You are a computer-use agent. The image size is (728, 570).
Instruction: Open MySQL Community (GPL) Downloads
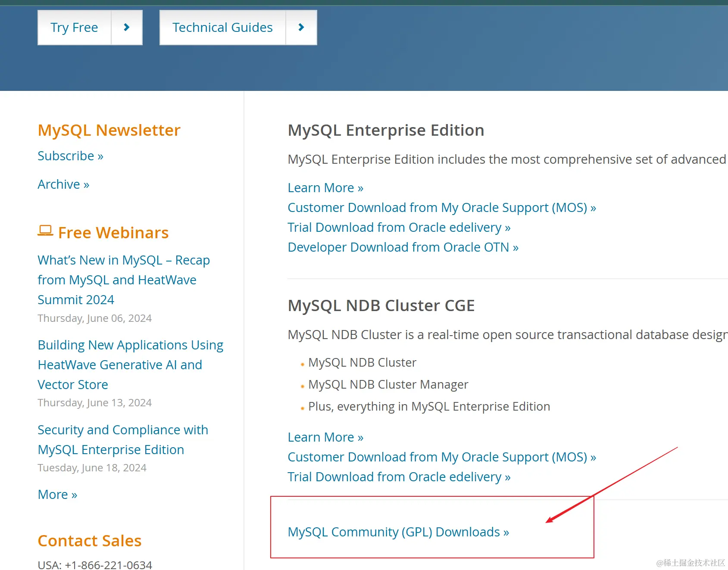[398, 532]
